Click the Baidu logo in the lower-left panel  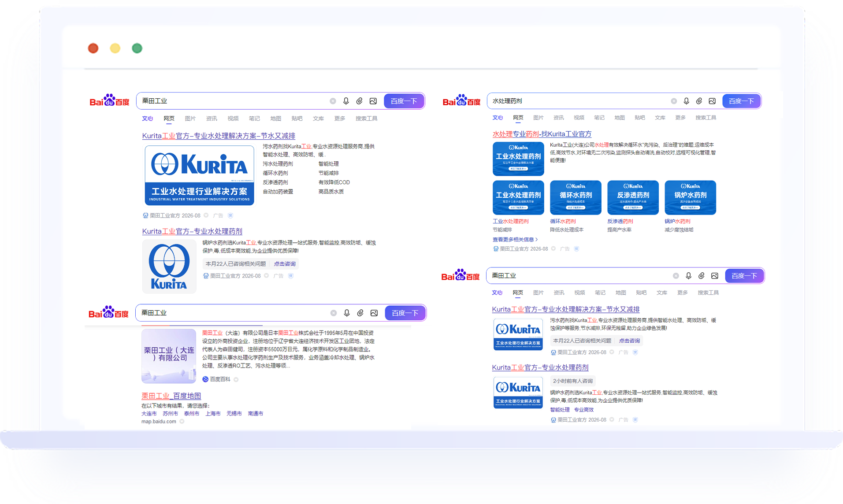[108, 312]
